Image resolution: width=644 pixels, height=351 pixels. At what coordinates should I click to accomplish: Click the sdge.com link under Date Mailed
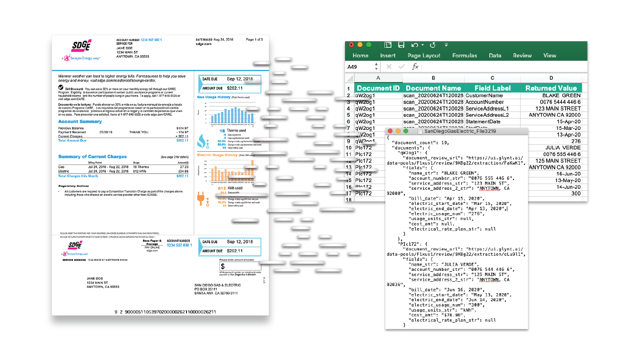point(203,44)
